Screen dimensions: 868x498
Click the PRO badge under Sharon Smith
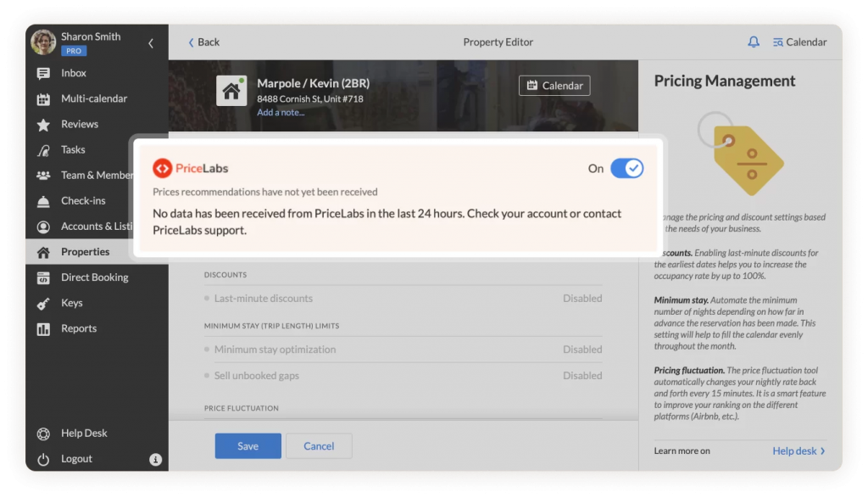click(74, 51)
